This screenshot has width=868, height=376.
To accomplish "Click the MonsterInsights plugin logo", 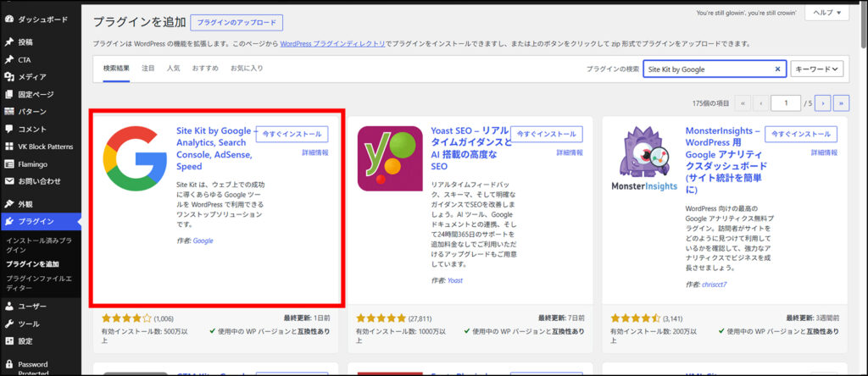I will [x=644, y=158].
